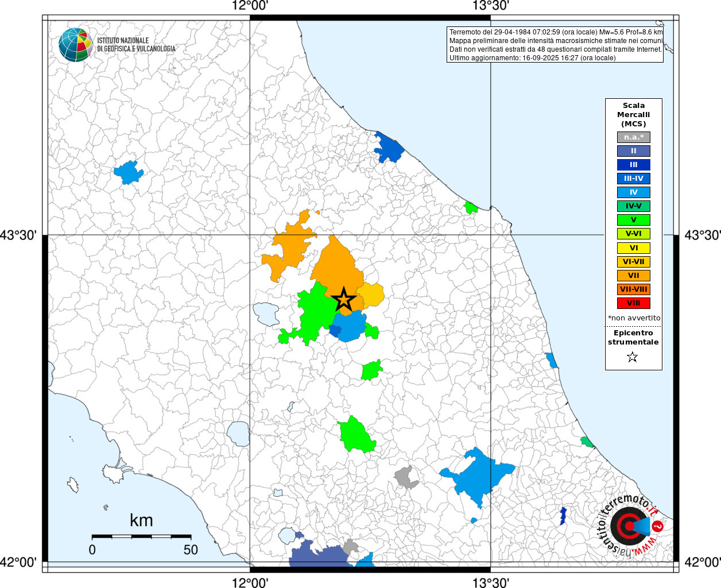The width and height of the screenshot is (721, 588).
Task: Click the pale blue lake west of epicenter
Action: click(266, 314)
